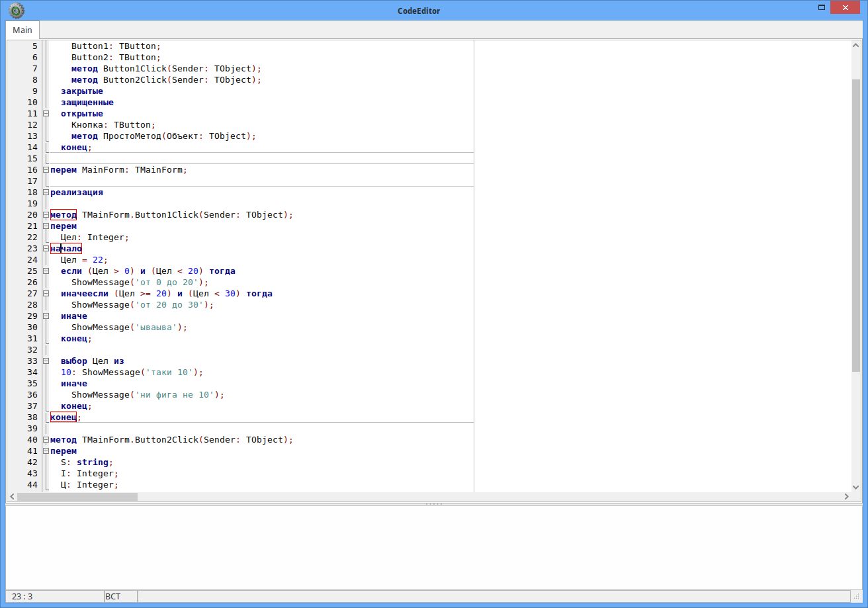The image size is (868, 608).
Task: Collapse Button2Click method at line 40
Action: click(46, 440)
